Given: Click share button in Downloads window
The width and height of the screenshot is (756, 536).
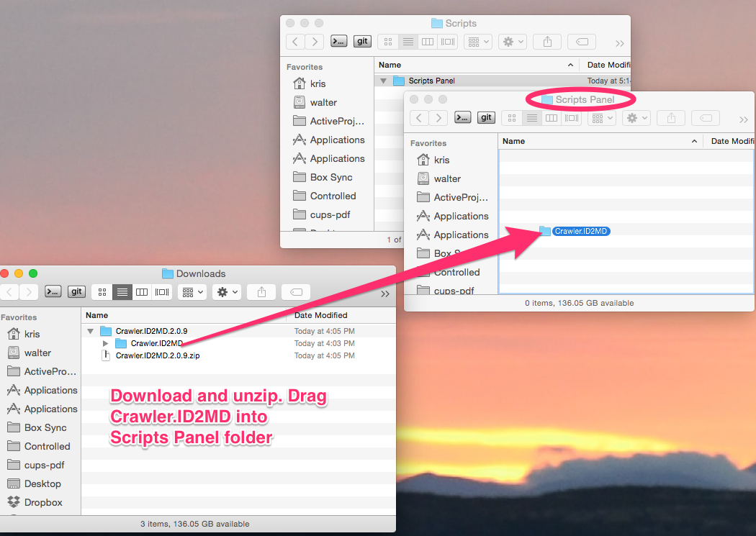Looking at the screenshot, I should tap(261, 292).
